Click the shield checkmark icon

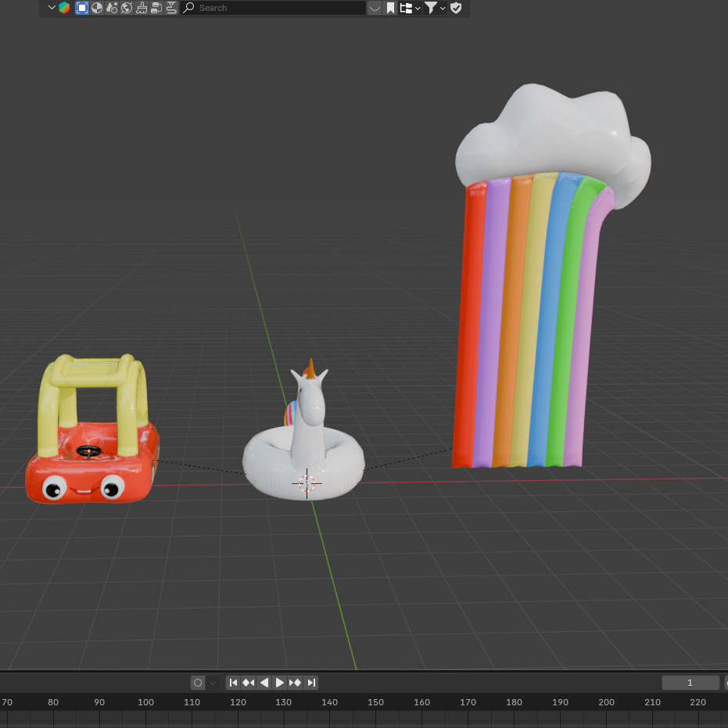456,8
